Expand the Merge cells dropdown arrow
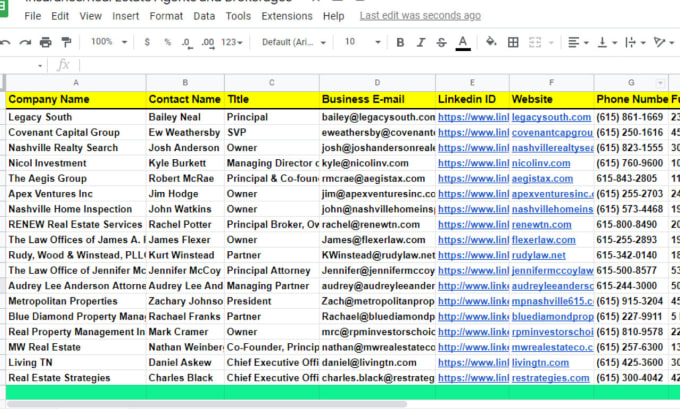This screenshot has height=409, width=680. (x=551, y=43)
